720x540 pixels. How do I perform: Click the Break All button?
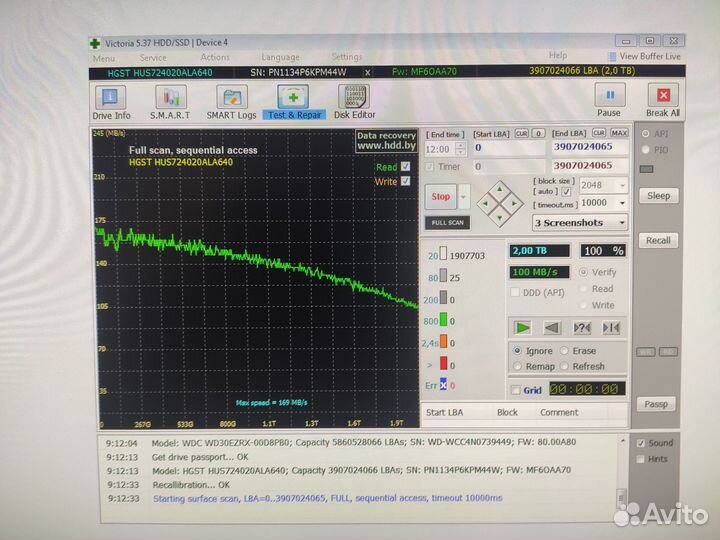pos(662,100)
